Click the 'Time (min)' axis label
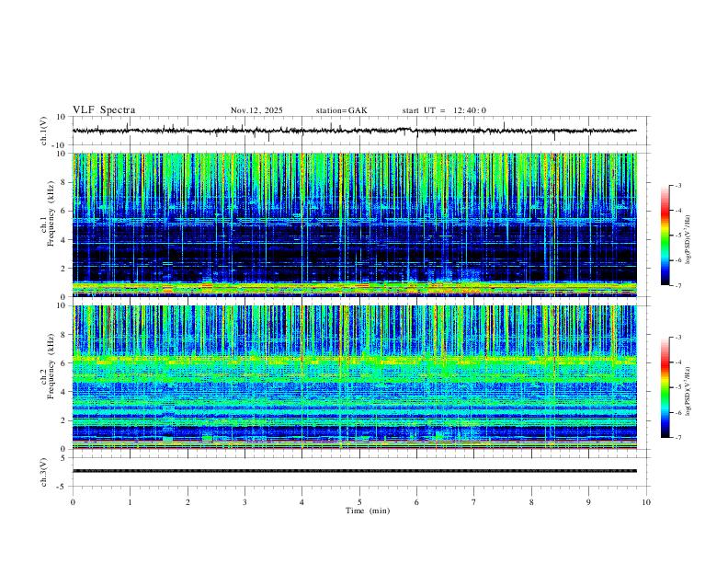Image resolution: width=728 pixels, height=563 pixels. coord(368,511)
